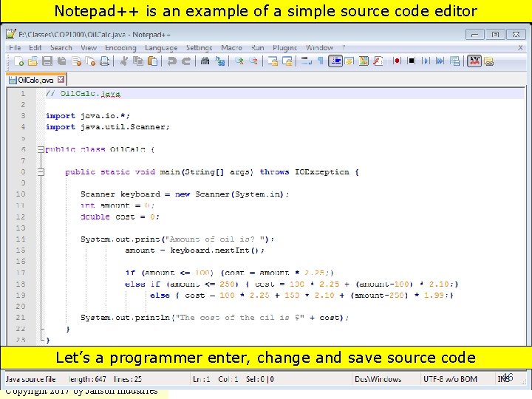This screenshot has height=399, width=532.
Task: Click the 'double cost = 0;' line
Action: [x=120, y=216]
